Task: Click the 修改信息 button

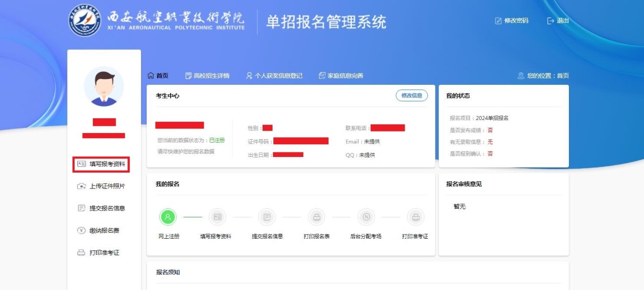Action: click(411, 95)
